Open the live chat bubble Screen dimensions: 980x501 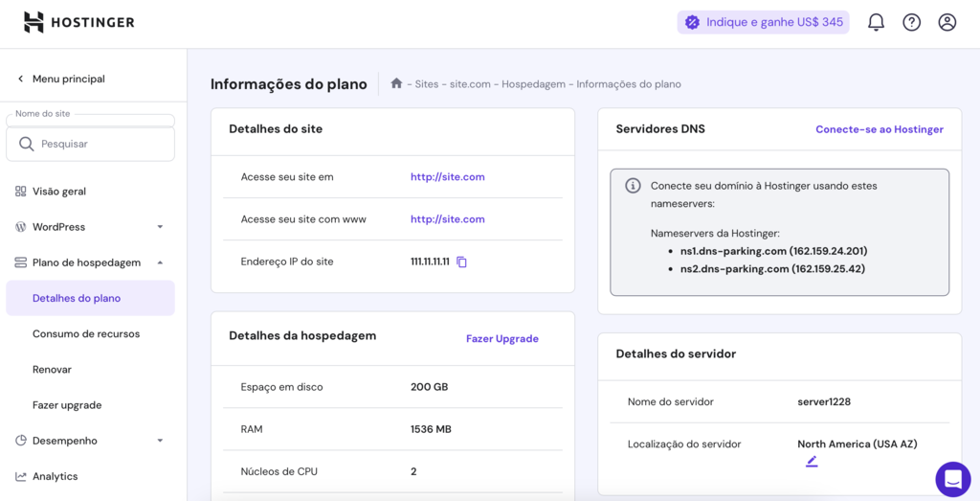(x=953, y=480)
